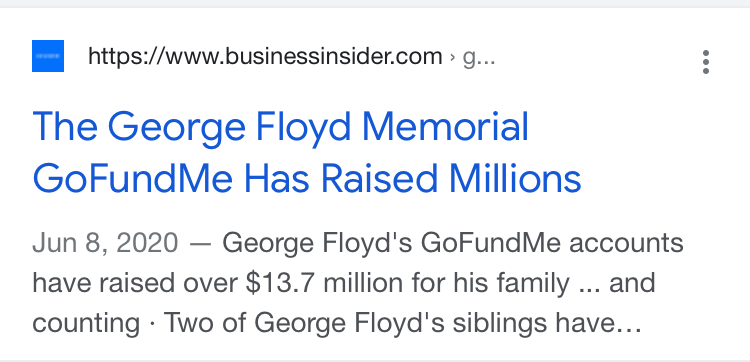Open the businessinsider.com URL link
Screen dimensions: 750x362
[x=265, y=57]
